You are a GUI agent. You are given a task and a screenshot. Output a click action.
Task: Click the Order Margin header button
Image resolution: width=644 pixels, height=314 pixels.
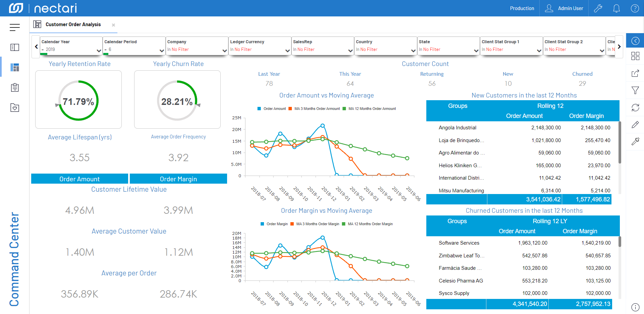pyautogui.click(x=178, y=179)
